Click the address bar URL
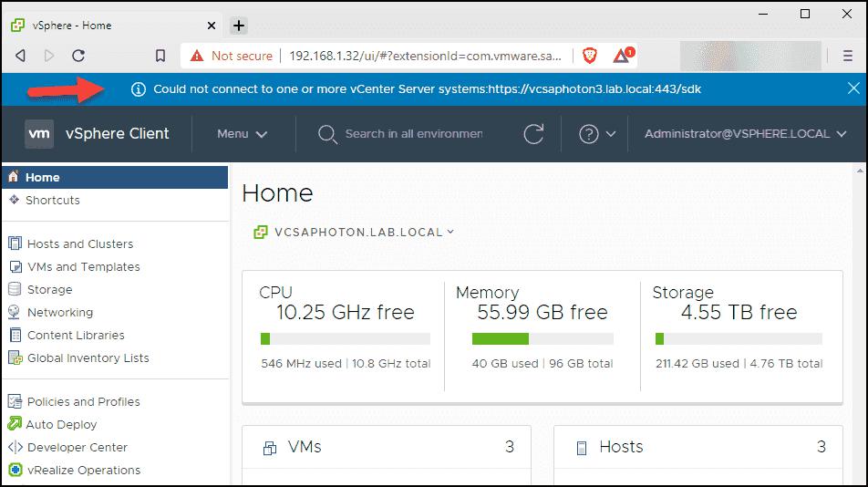The height and width of the screenshot is (487, 868). pyautogui.click(x=425, y=56)
